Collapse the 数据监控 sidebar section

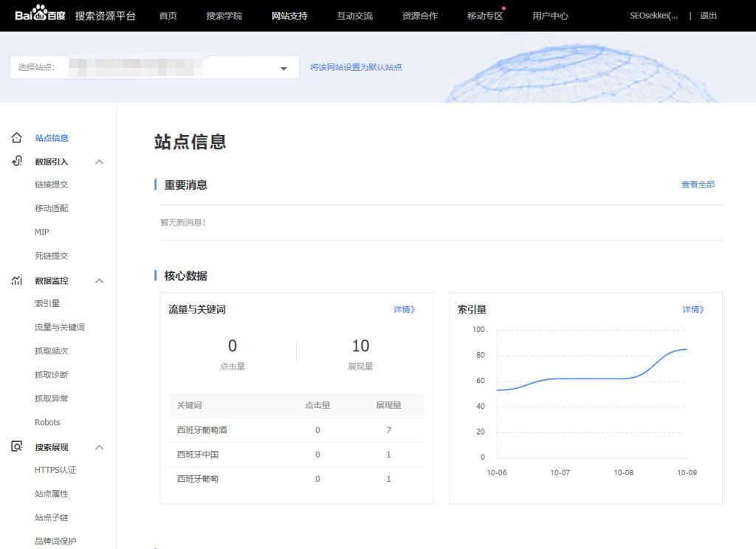[100, 280]
